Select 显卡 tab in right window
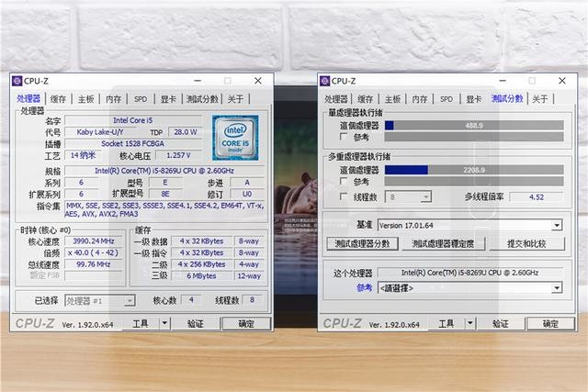588x392 pixels. pos(474,99)
